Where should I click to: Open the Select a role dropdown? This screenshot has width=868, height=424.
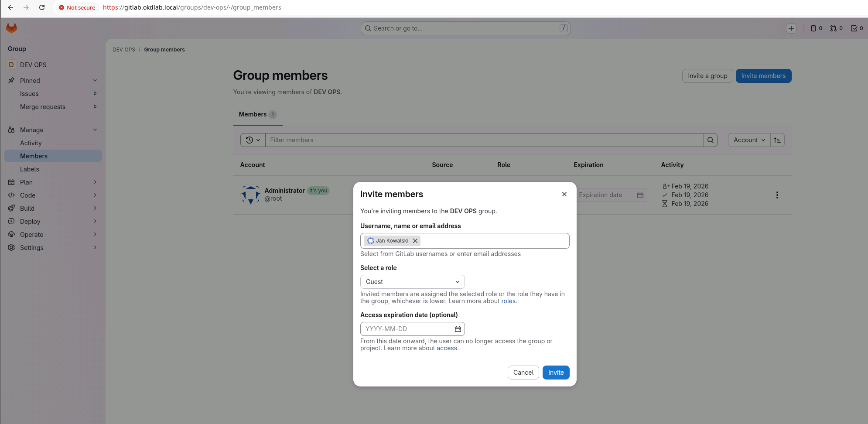click(412, 282)
